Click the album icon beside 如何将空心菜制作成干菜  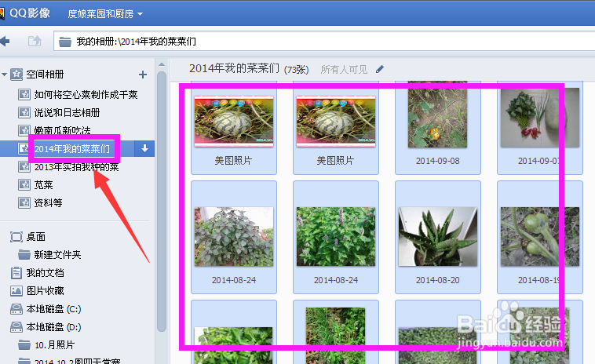click(24, 94)
